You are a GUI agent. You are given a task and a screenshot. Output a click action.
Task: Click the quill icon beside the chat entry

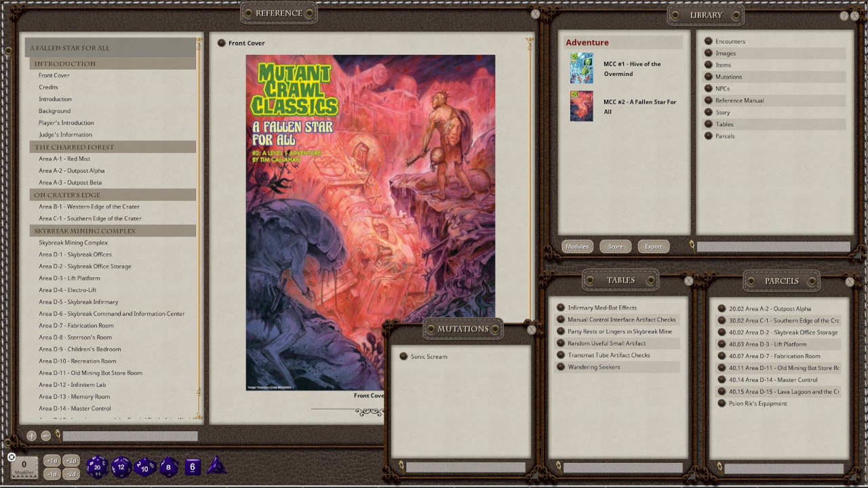pos(58,434)
